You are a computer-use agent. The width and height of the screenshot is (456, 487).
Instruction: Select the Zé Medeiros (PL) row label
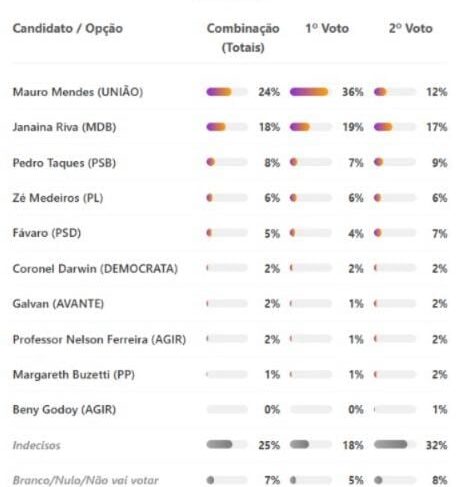pos(58,198)
